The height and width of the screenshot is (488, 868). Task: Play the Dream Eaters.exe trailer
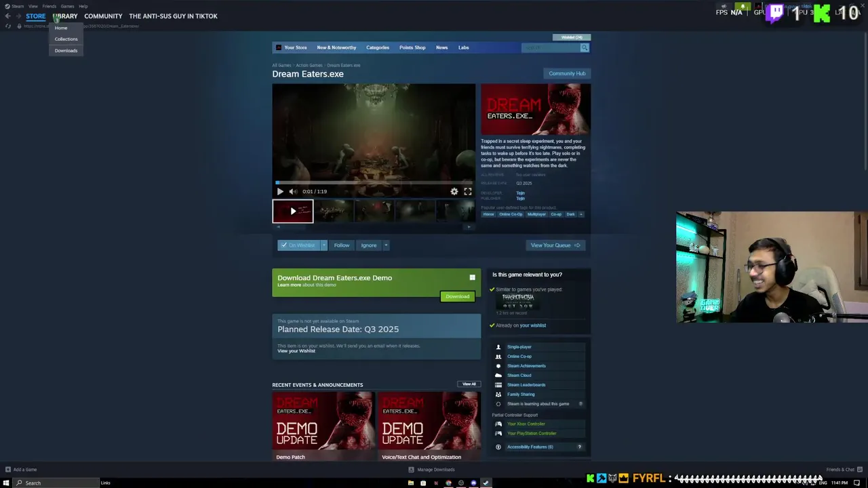[x=280, y=192]
